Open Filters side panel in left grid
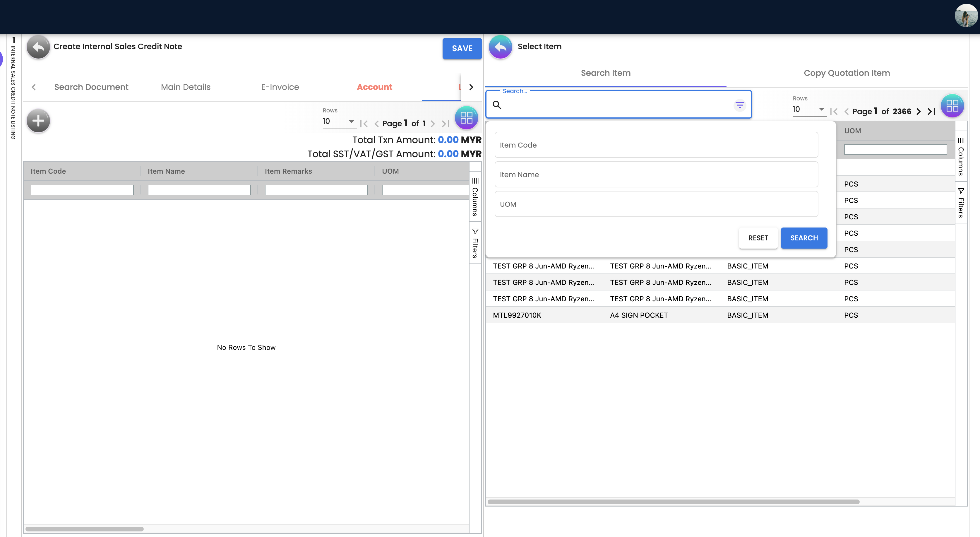 [x=475, y=243]
